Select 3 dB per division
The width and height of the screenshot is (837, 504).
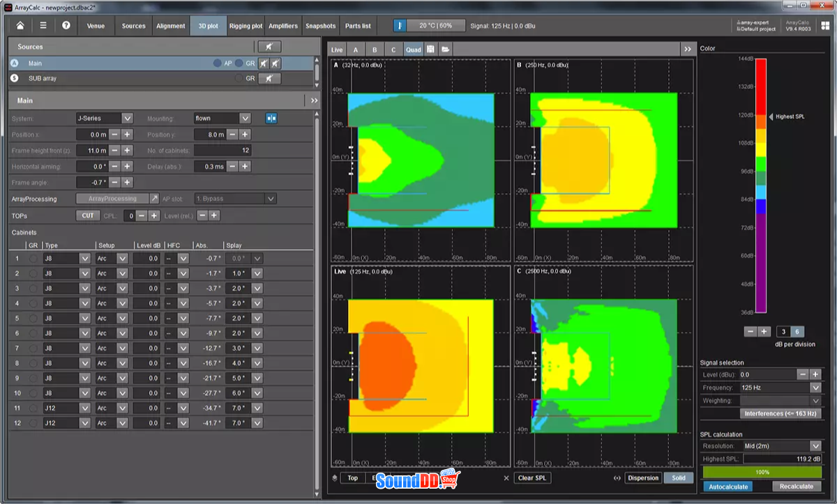(783, 332)
